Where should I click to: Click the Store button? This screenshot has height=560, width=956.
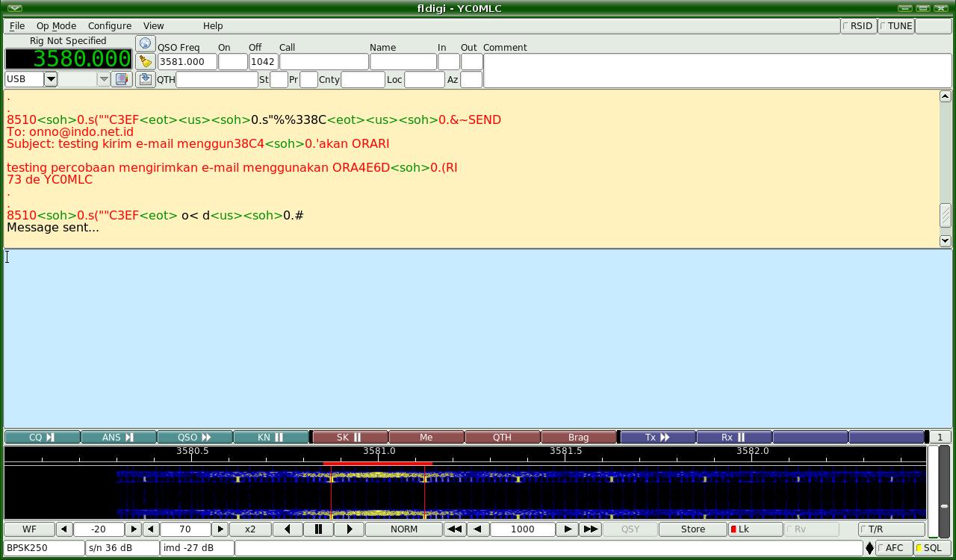click(x=692, y=529)
